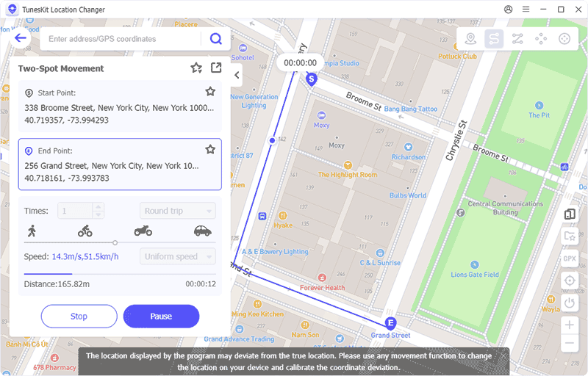
Task: Click the moving position dot on route
Action: [x=272, y=140]
